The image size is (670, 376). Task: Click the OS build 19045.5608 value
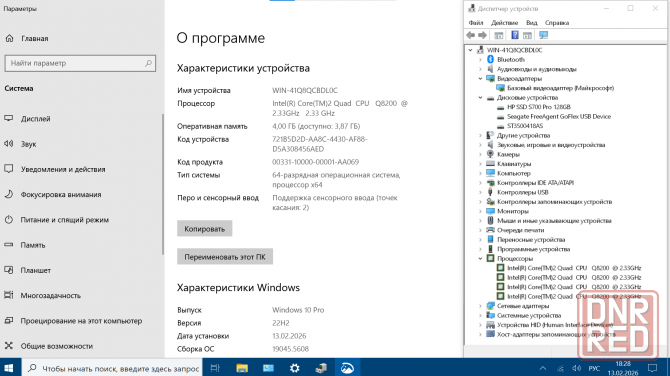[290, 349]
